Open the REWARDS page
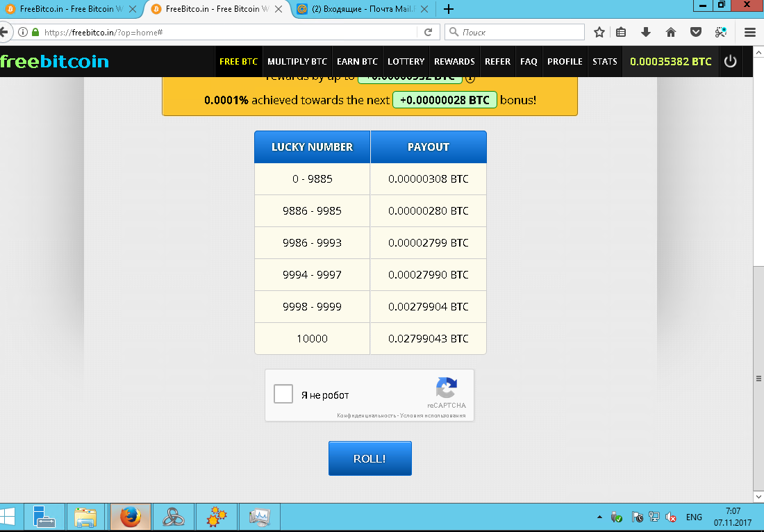Image resolution: width=764 pixels, height=532 pixels. pyautogui.click(x=454, y=61)
